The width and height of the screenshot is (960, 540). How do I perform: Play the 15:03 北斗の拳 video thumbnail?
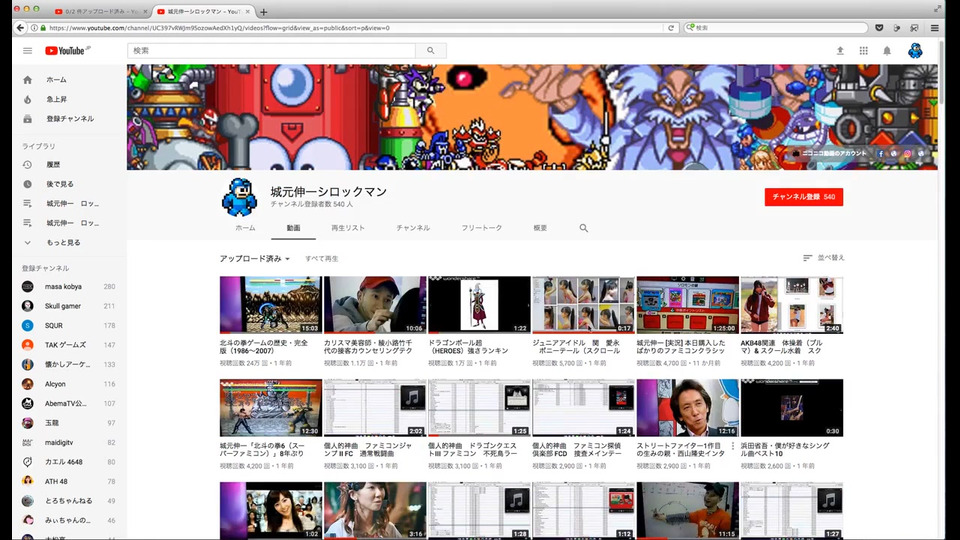point(271,305)
